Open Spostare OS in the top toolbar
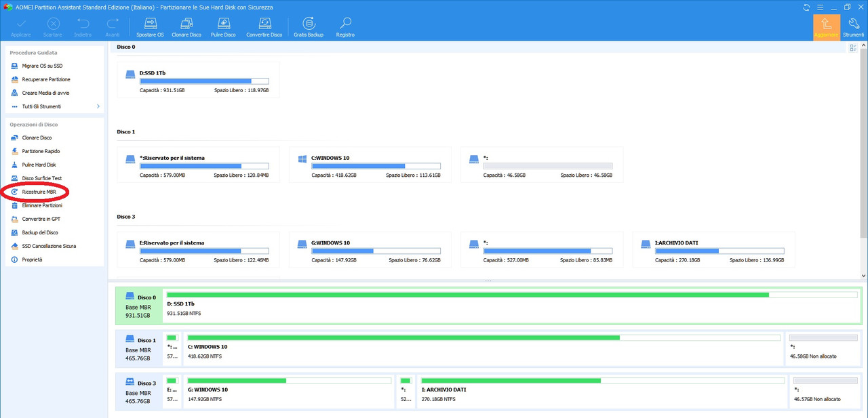Viewport: 868px width, 418px height. (x=150, y=27)
